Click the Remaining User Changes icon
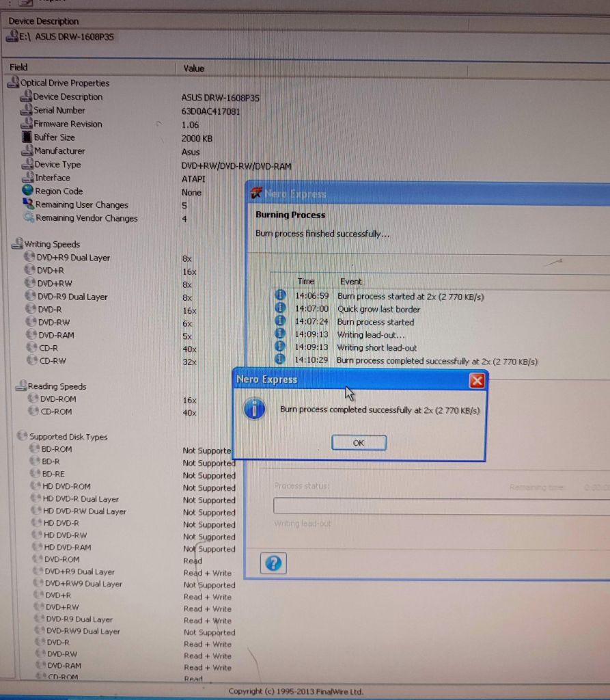Viewport: 610px width, 700px height. tap(29, 204)
